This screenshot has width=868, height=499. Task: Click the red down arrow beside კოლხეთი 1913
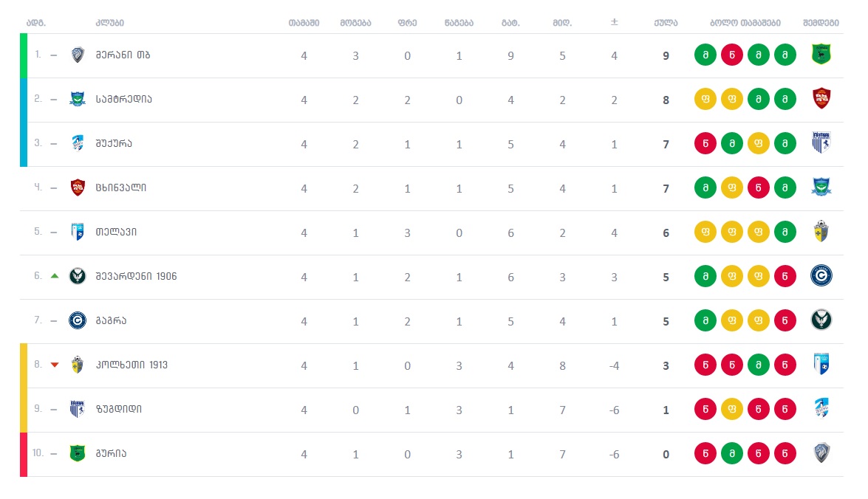(54, 365)
